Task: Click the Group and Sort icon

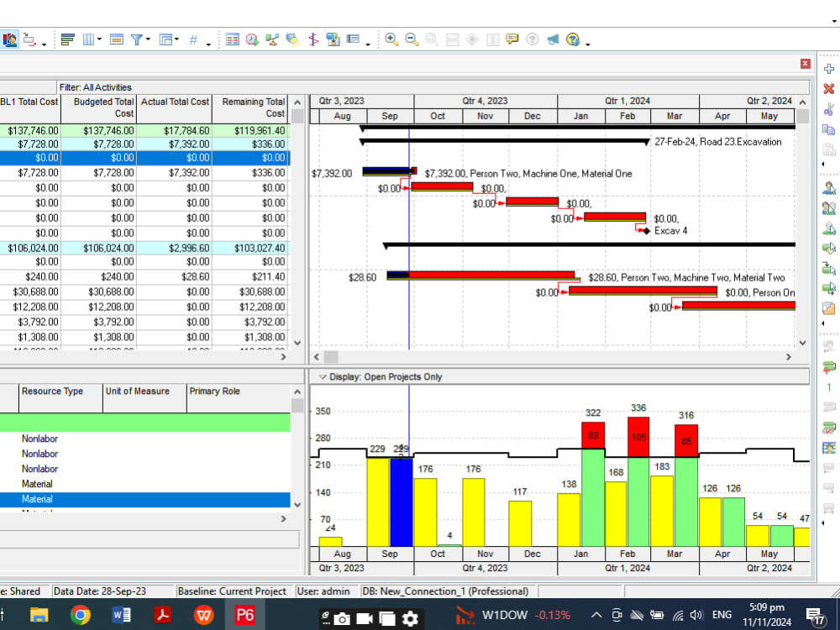Action: (x=165, y=39)
